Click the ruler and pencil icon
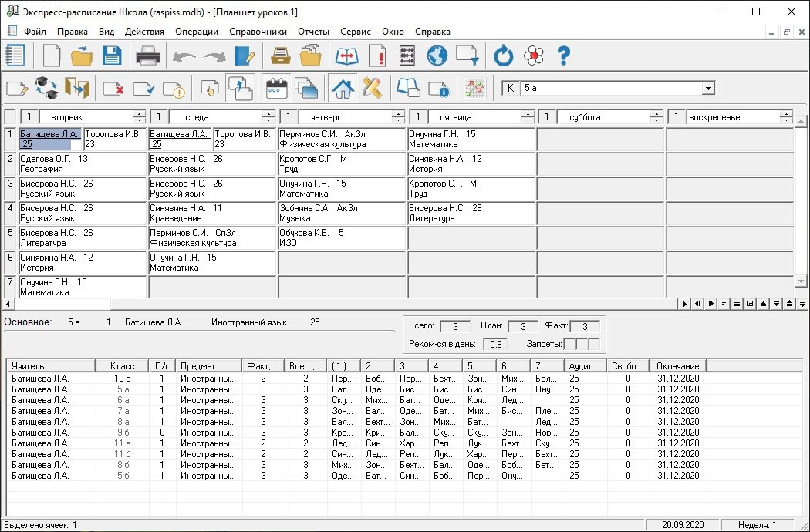The height and width of the screenshot is (532, 810). [x=372, y=89]
